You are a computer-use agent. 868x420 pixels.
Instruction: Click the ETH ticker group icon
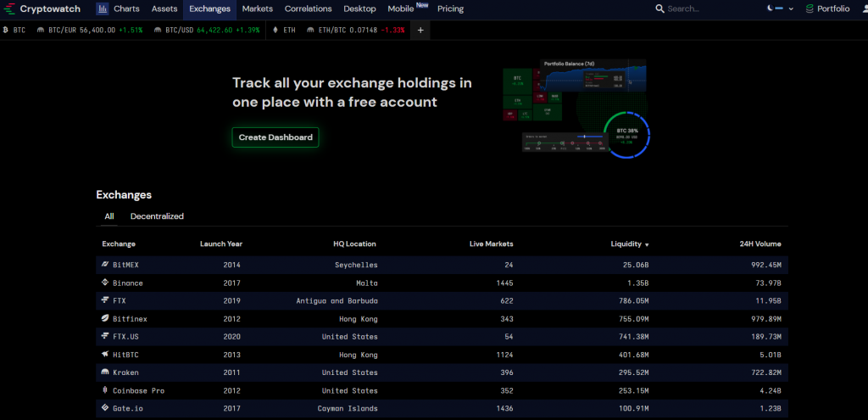[x=275, y=30]
